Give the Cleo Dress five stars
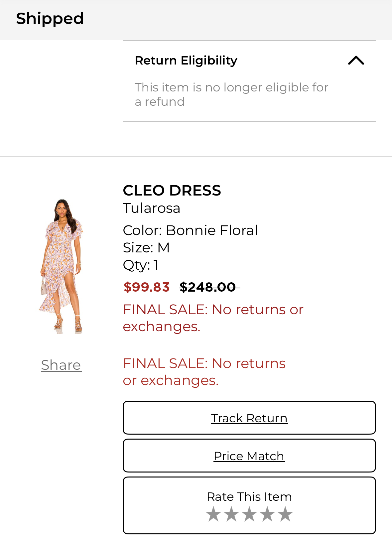Image resolution: width=392 pixels, height=547 pixels. tap(285, 514)
